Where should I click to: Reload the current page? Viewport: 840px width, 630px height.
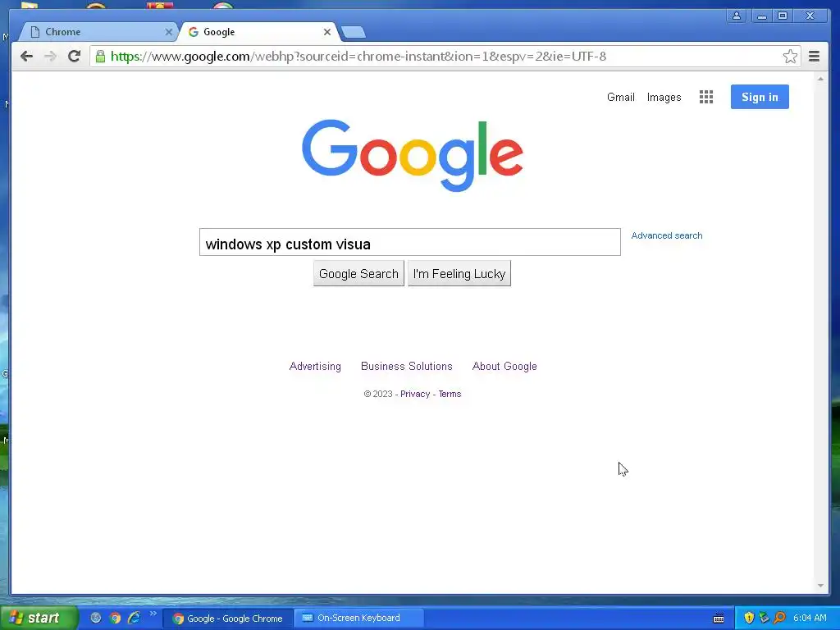74,57
